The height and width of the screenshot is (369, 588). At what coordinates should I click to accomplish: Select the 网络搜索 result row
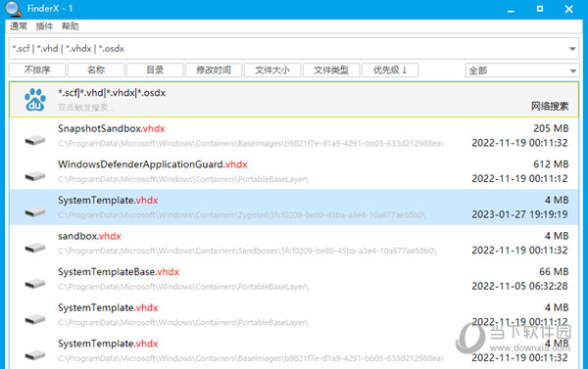pyautogui.click(x=294, y=100)
